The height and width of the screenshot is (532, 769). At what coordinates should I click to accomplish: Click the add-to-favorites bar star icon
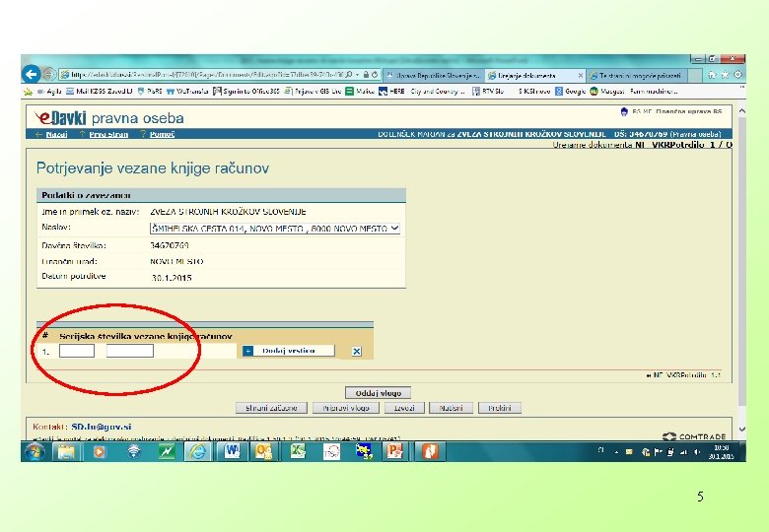pos(28,91)
